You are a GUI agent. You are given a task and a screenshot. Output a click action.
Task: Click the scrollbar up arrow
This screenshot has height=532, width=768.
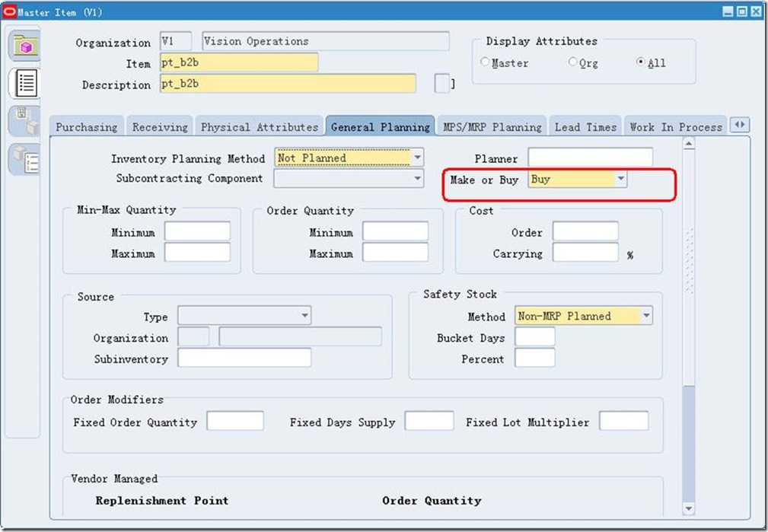(x=689, y=144)
